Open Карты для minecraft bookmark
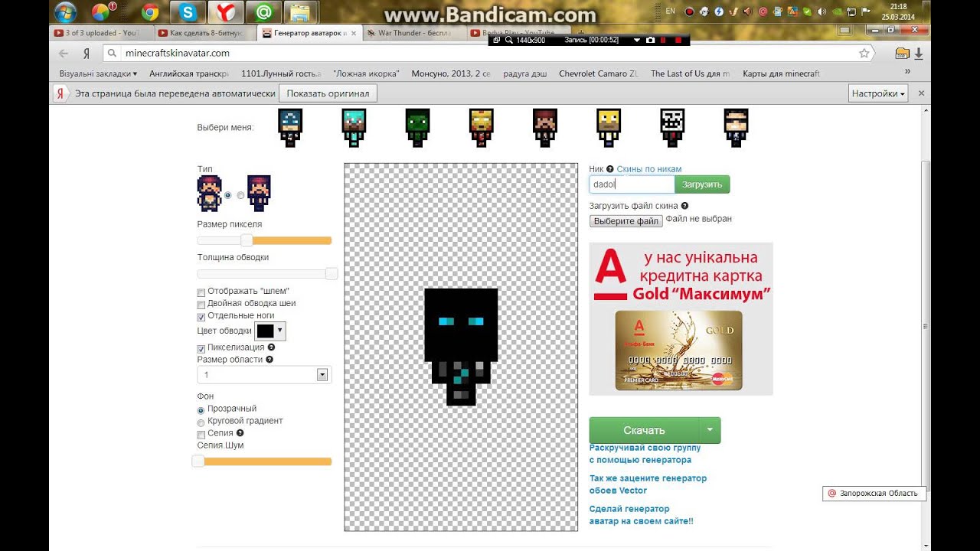The height and width of the screenshot is (551, 980). (781, 73)
